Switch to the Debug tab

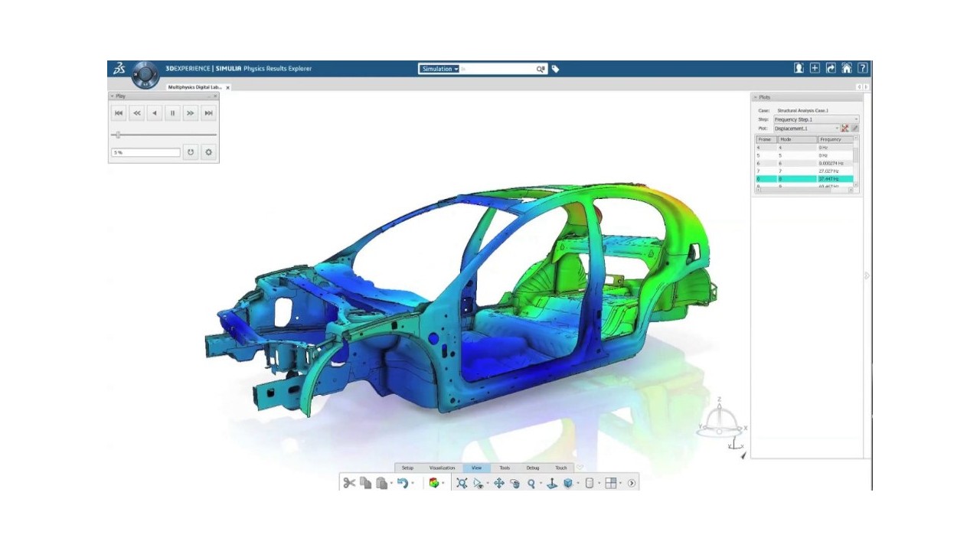coord(533,468)
